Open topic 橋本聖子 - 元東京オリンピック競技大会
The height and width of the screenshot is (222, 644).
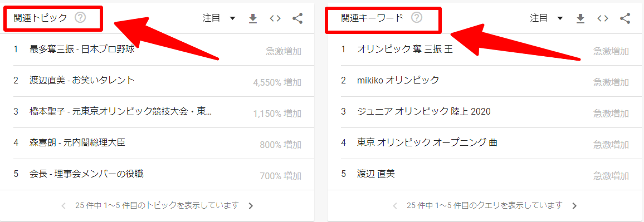[x=121, y=111]
